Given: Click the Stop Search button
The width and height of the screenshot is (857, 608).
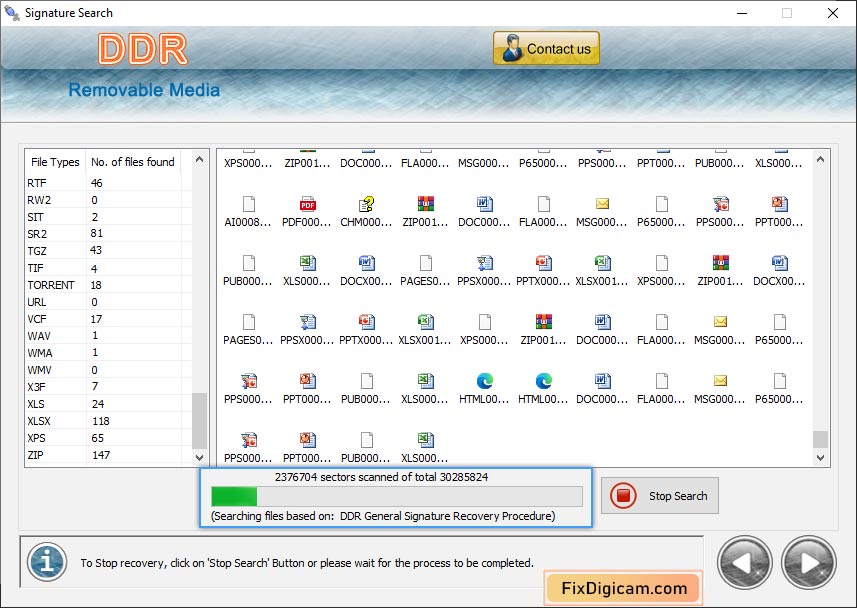Looking at the screenshot, I should pos(660,496).
